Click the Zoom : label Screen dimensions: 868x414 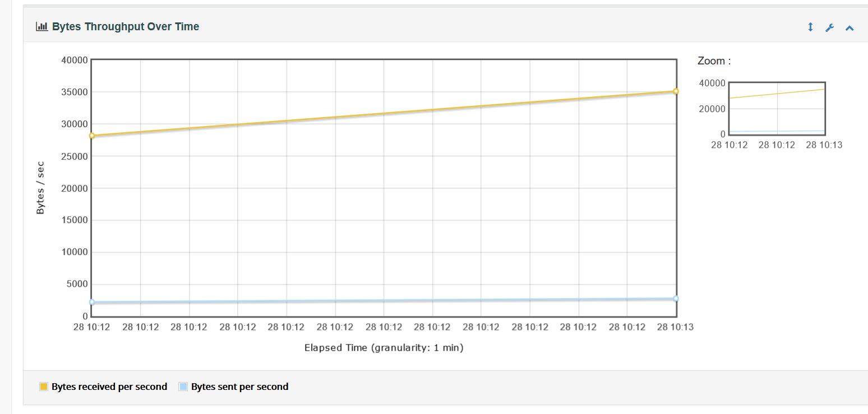tap(714, 61)
